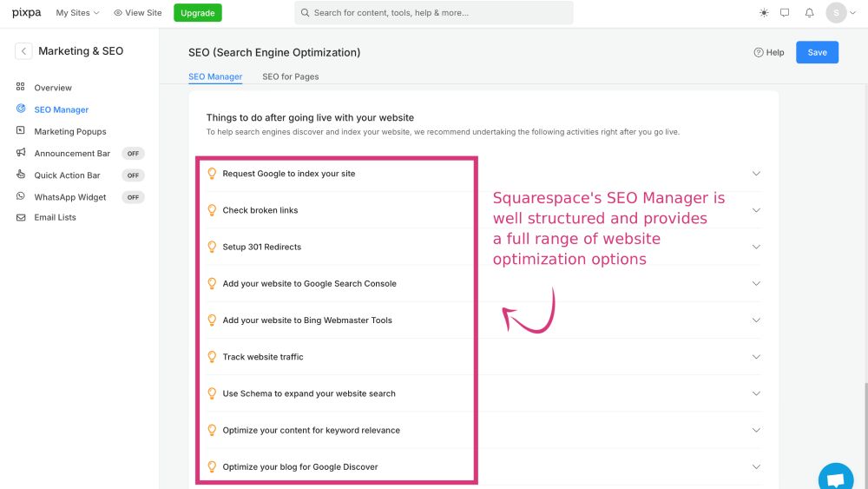
Task: Open WhatsApp Widget in the sidebar
Action: (70, 197)
